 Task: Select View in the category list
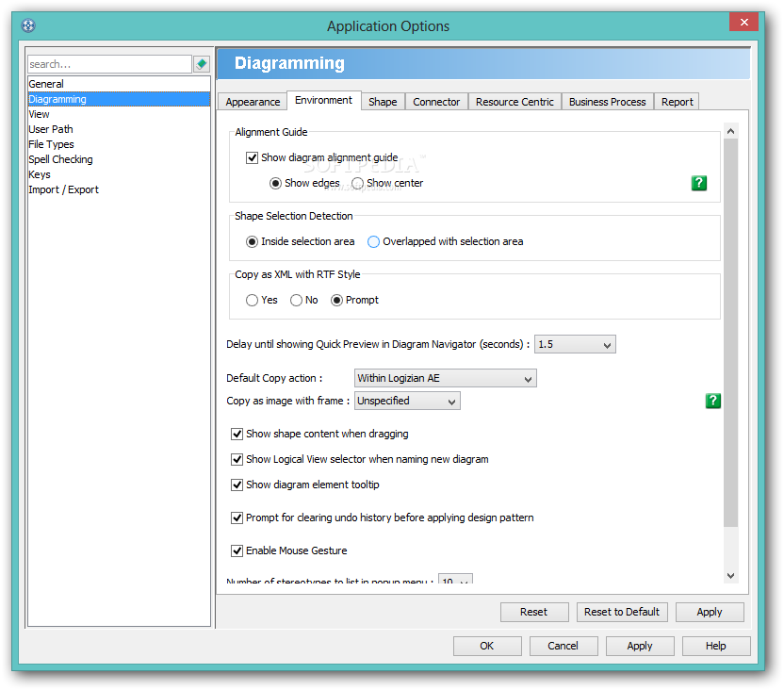point(119,114)
